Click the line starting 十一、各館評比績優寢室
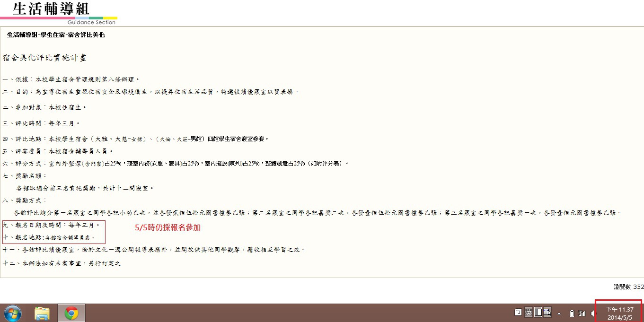 coord(154,249)
